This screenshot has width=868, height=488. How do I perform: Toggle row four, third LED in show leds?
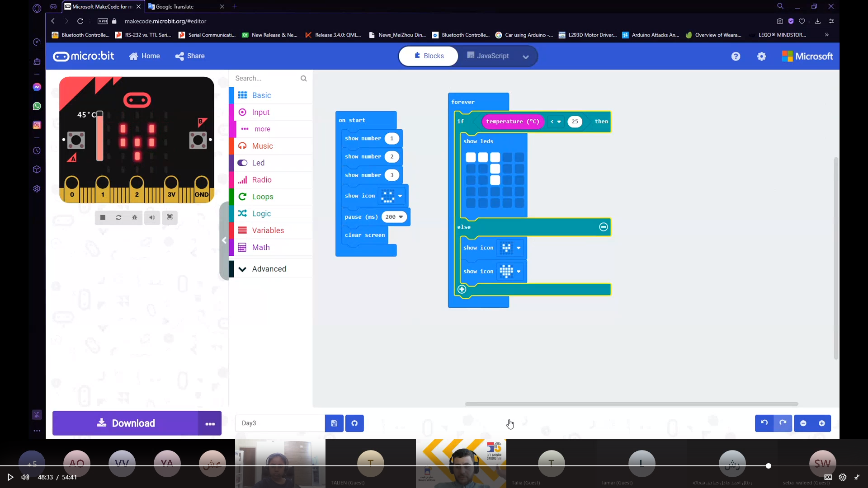495,192
